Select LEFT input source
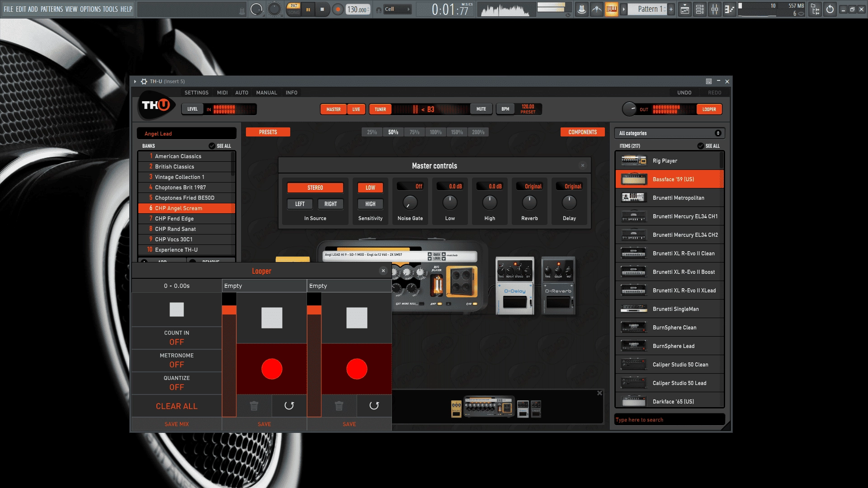Image resolution: width=868 pixels, height=488 pixels. 300,204
